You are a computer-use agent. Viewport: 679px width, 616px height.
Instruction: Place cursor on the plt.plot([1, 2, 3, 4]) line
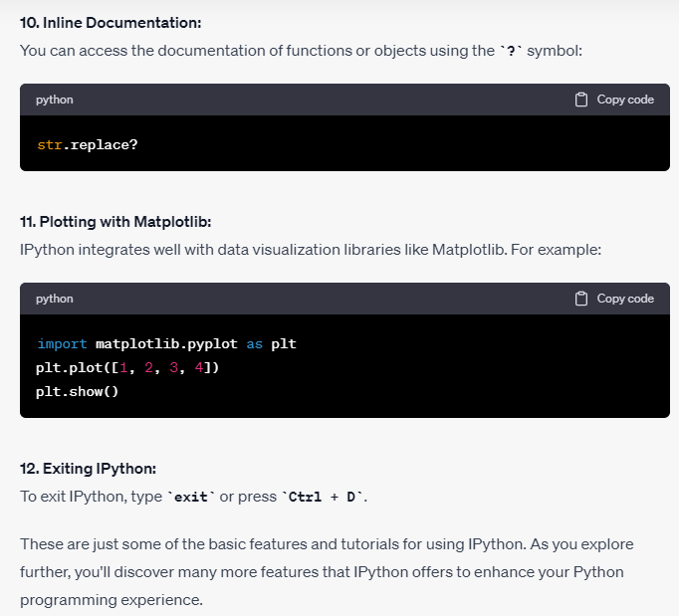point(127,368)
